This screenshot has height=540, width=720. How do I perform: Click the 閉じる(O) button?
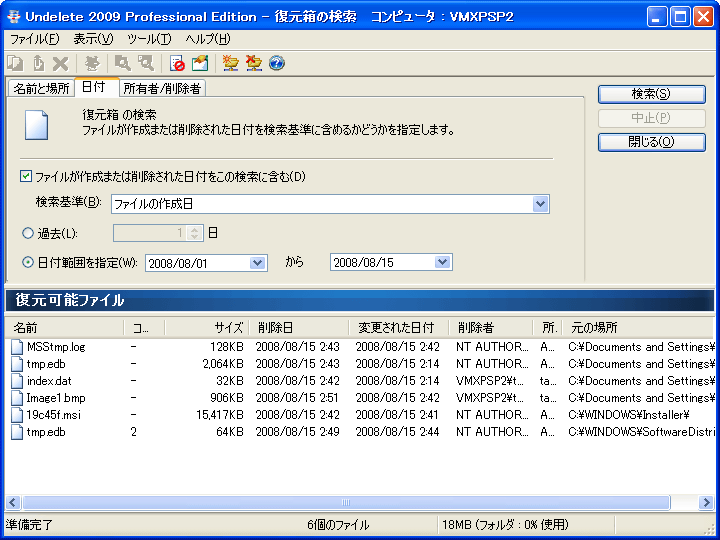pos(652,142)
